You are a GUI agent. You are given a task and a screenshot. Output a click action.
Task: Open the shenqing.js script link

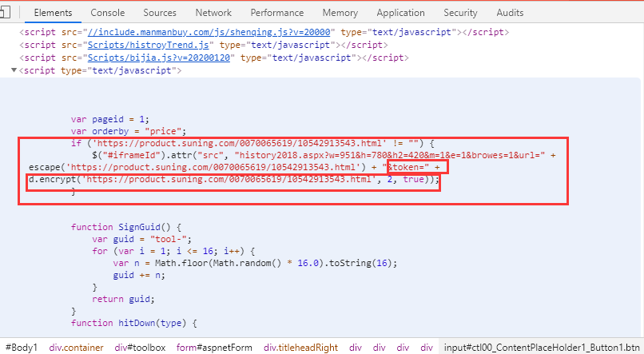[x=209, y=32]
